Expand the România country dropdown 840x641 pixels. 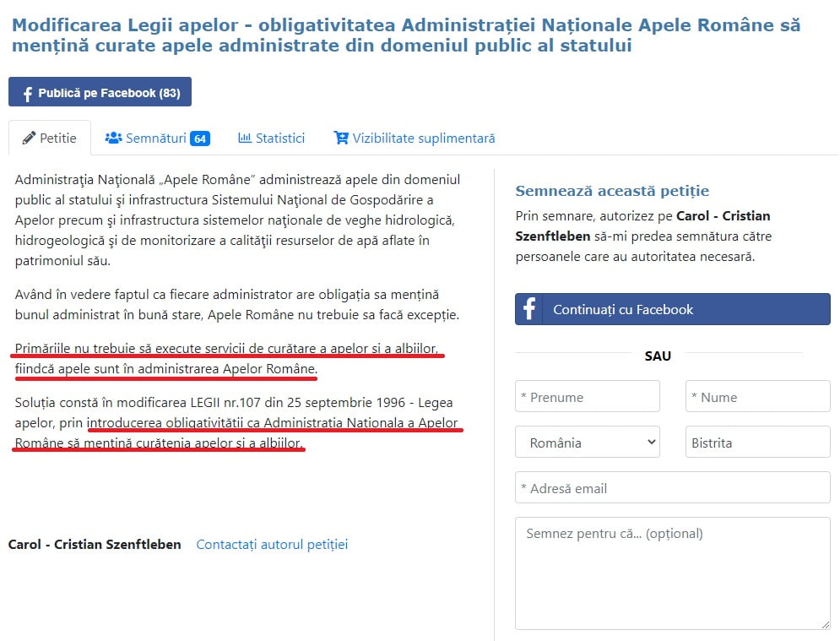pyautogui.click(x=588, y=443)
